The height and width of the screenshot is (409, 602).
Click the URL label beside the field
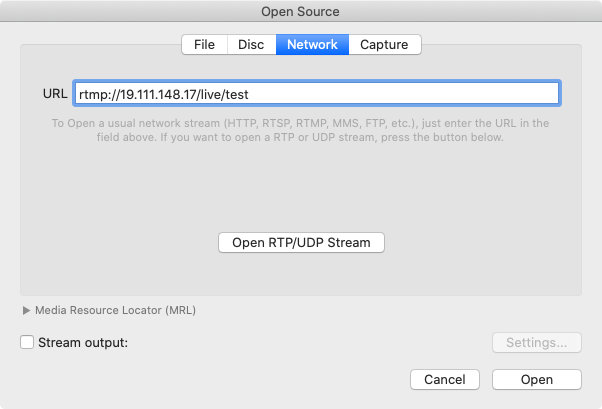point(55,94)
